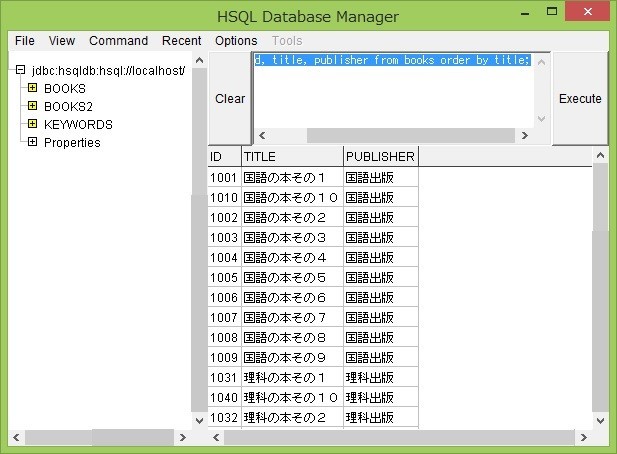Select the cell with ID 1031
The width and height of the screenshot is (617, 454).
(x=224, y=378)
